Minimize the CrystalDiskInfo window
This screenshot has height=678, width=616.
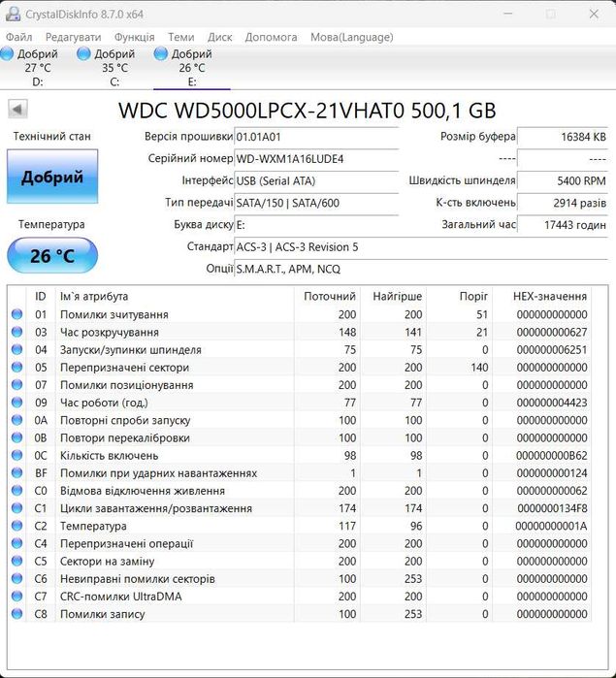click(x=508, y=14)
